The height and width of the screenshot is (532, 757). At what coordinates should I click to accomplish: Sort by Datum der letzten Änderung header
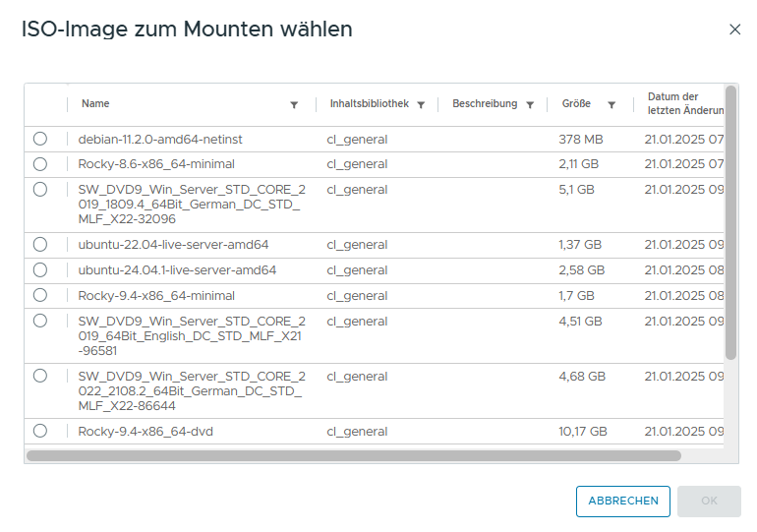(685, 103)
